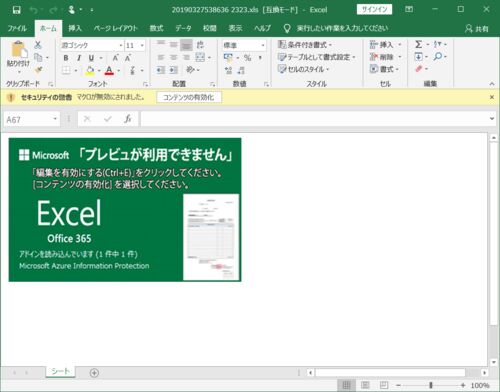The height and width of the screenshot is (392, 500).
Task: Switch to the Formulas tab
Action: (156, 28)
